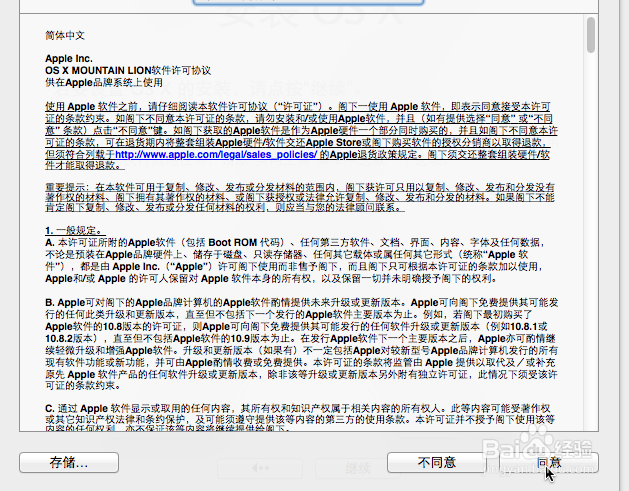This screenshot has width=629, height=491.
Task: Click paragraph A beginning 本许可证所附的Apple软件
Action: pos(295,260)
